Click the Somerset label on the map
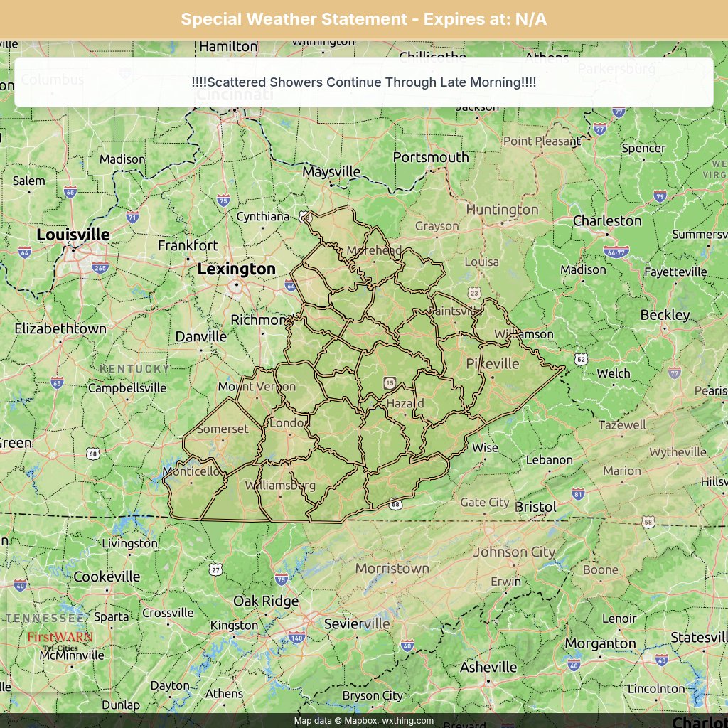 pyautogui.click(x=223, y=429)
